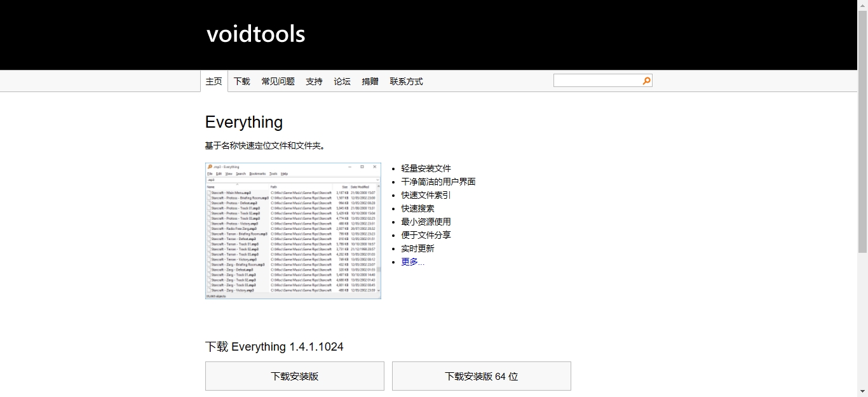Open the 支持 navigation item

coord(314,81)
